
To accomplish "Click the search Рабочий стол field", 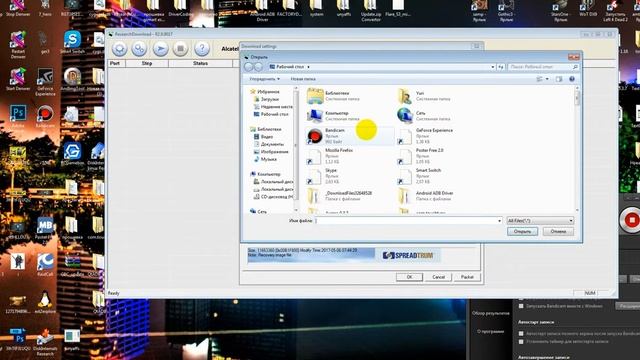I will point(543,67).
